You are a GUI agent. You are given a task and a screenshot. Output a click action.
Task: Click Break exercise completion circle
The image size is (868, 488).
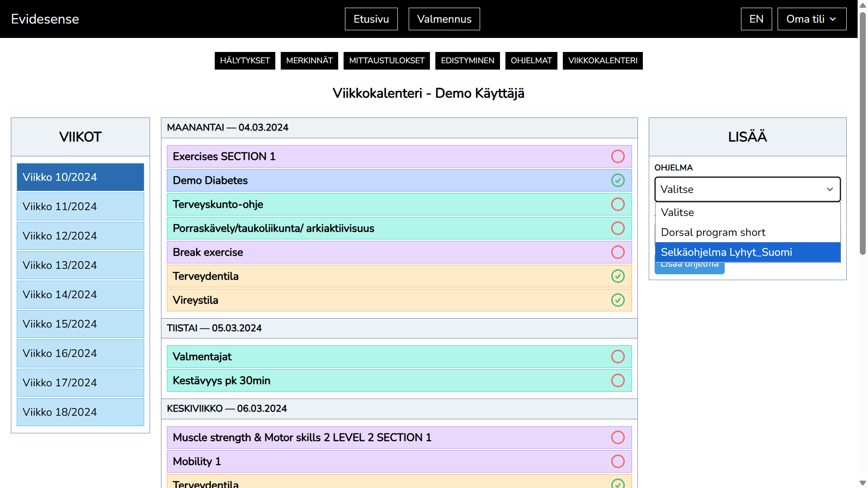618,252
